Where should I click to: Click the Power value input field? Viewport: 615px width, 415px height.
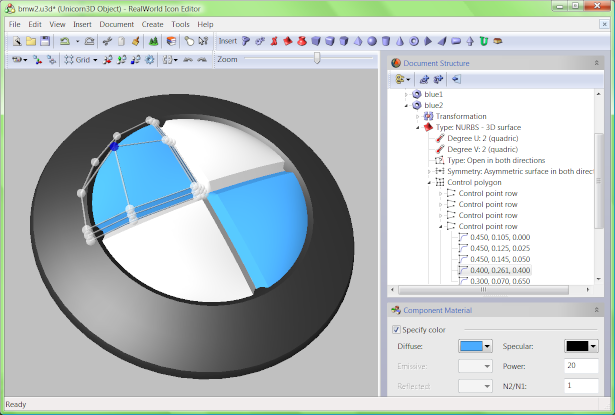[583, 365]
